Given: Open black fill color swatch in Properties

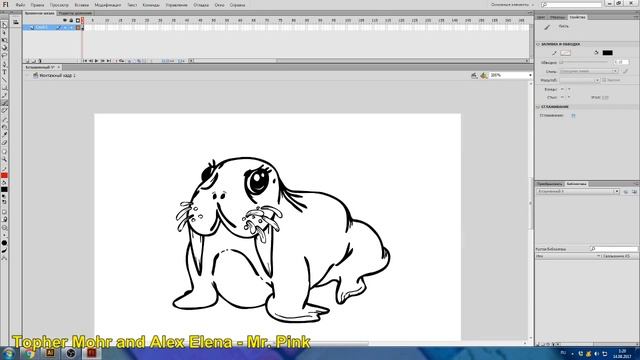Looking at the screenshot, I should click(x=607, y=53).
